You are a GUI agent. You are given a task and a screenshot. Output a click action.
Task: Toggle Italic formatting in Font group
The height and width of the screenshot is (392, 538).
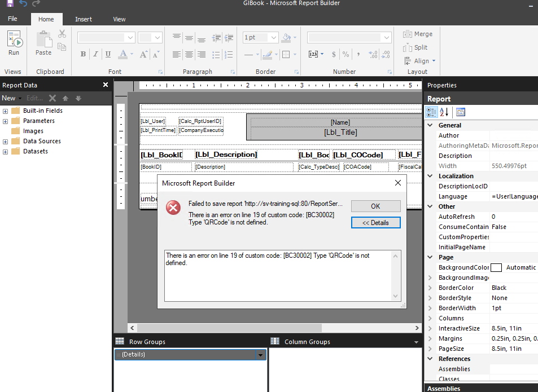95,55
